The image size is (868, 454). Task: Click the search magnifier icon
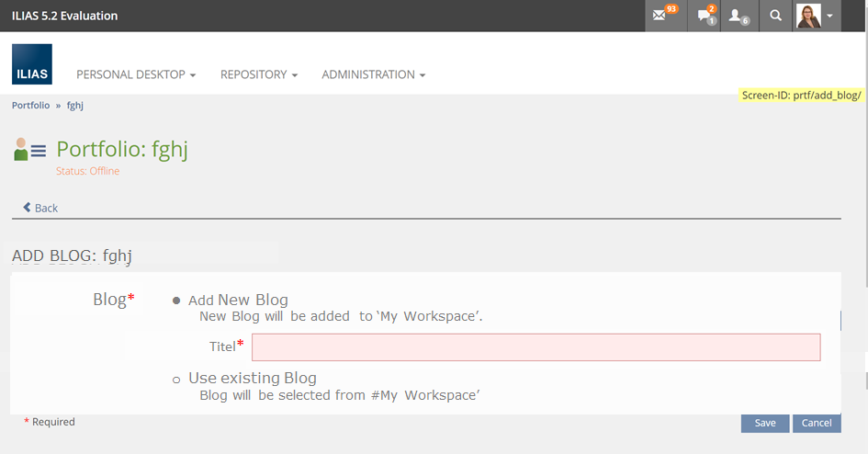pyautogui.click(x=776, y=16)
